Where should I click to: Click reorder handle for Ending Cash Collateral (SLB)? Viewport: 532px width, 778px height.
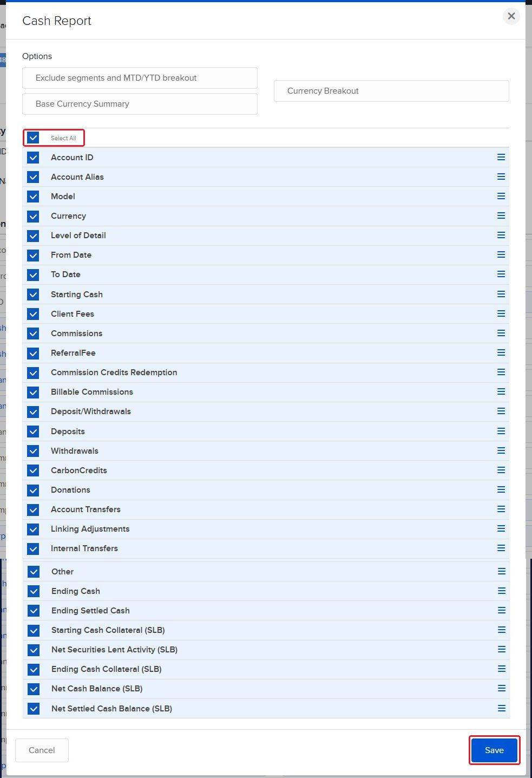pyautogui.click(x=502, y=669)
